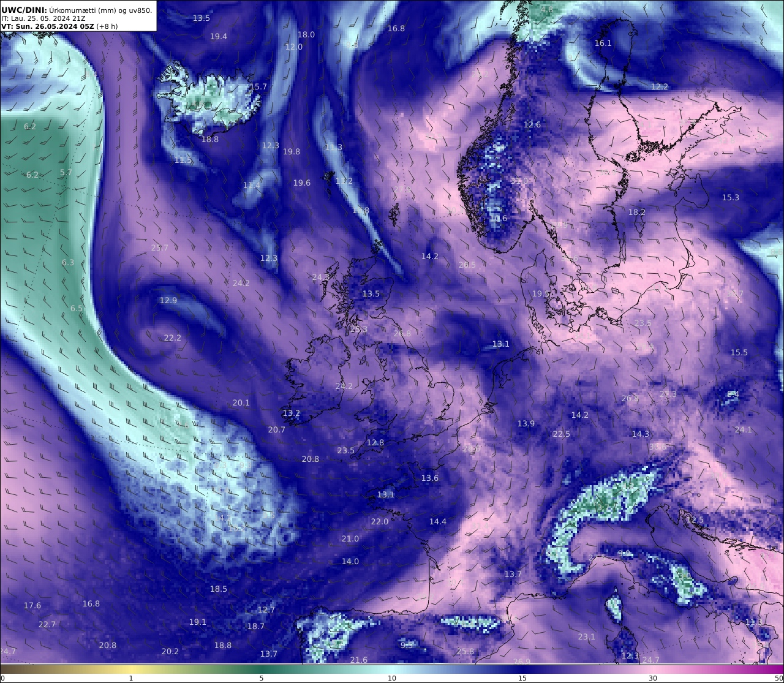Screen dimensions: 784x683
Task: Click the 12.9 value label
Action: click(x=168, y=301)
